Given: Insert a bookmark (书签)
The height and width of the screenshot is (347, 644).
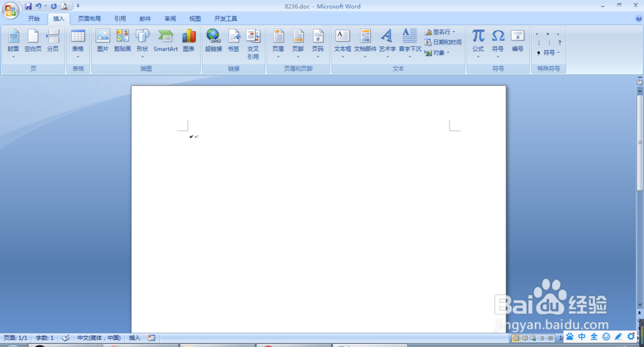Looking at the screenshot, I should coord(233,41).
